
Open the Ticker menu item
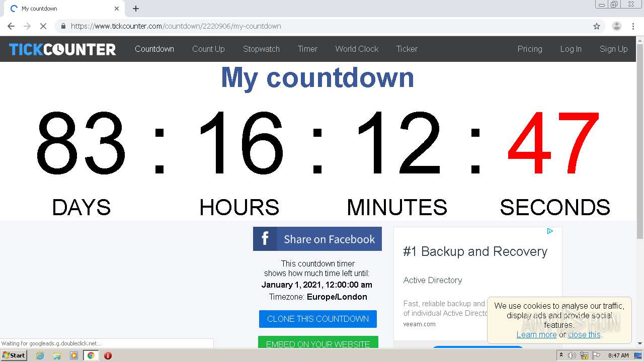[x=407, y=49]
